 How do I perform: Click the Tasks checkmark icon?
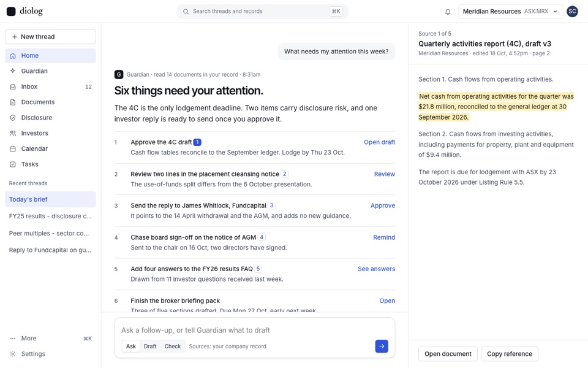[13, 164]
